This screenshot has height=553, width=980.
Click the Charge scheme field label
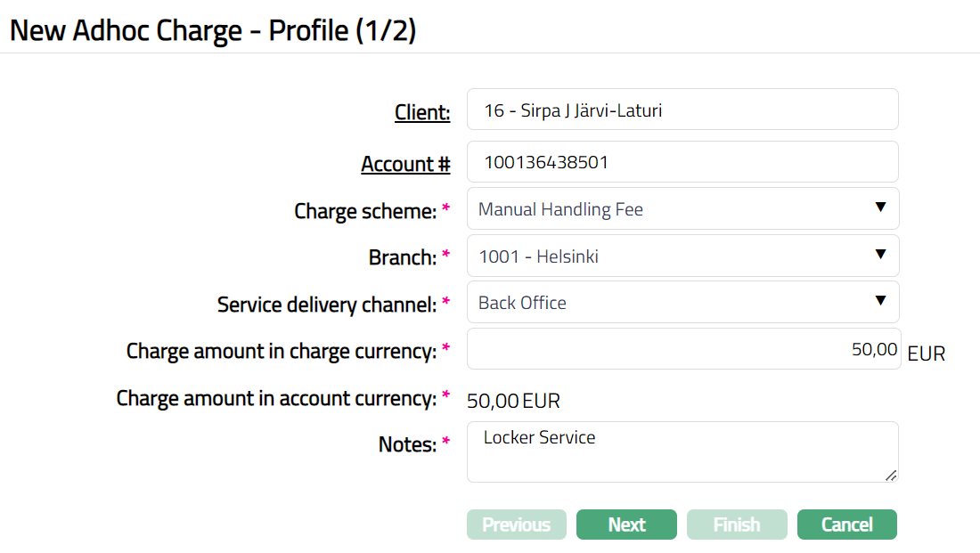365,211
